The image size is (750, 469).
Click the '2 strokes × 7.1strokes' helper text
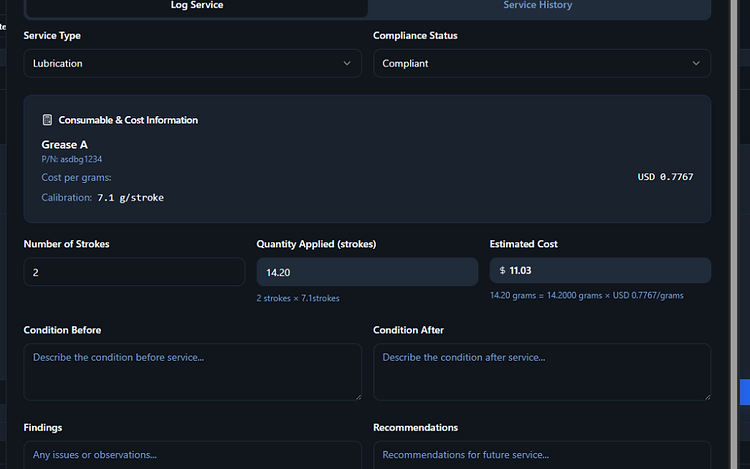(x=298, y=298)
